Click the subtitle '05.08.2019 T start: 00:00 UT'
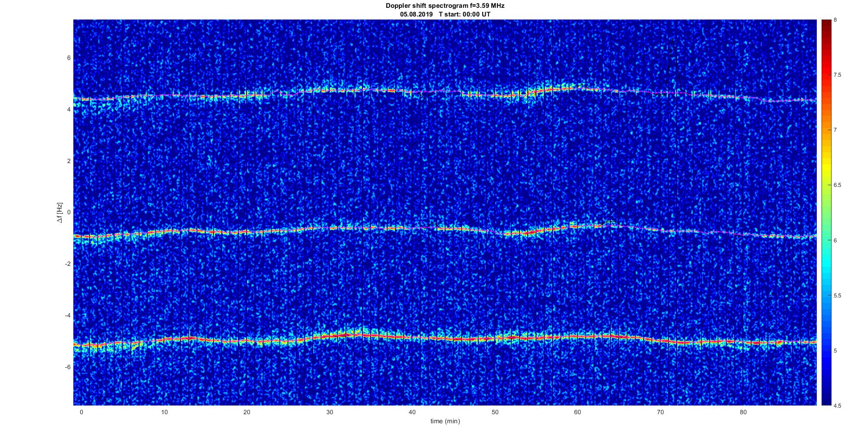868x435 pixels. click(x=445, y=14)
